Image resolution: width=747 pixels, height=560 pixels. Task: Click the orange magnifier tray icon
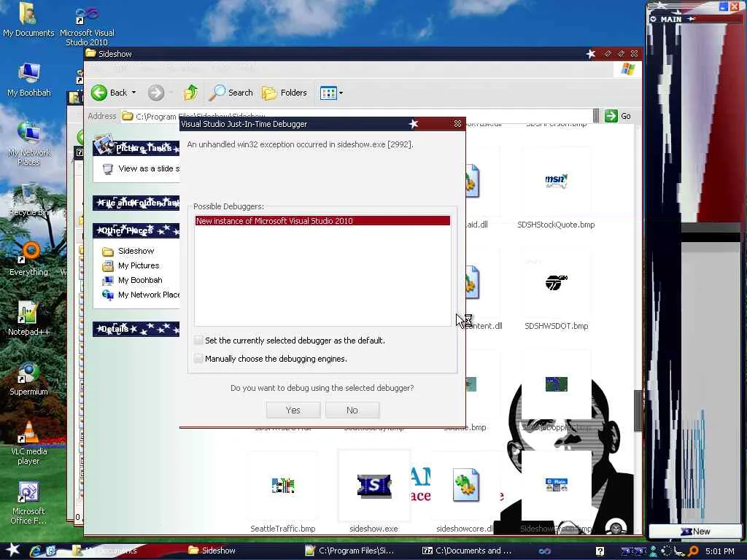693,551
